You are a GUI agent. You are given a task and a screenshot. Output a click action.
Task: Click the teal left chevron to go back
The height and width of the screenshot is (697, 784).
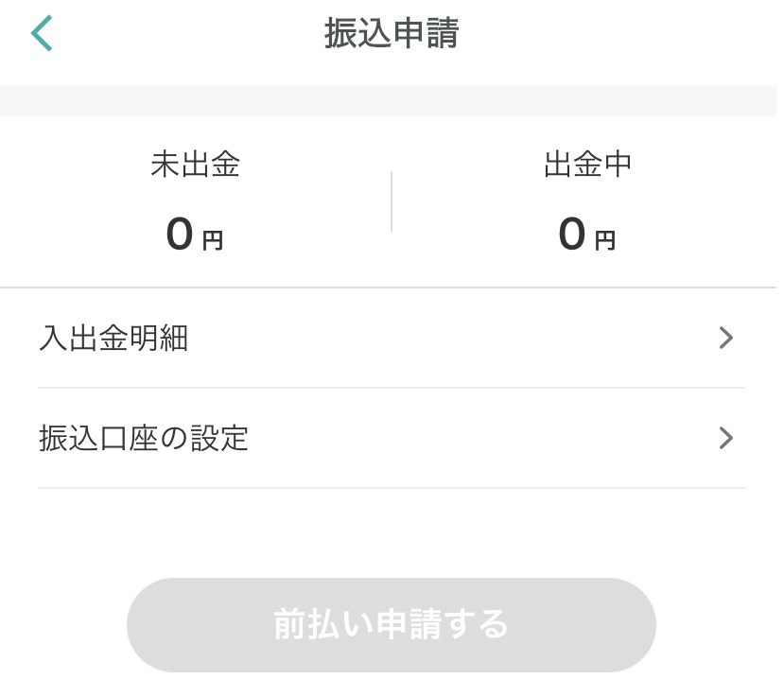pyautogui.click(x=40, y=32)
